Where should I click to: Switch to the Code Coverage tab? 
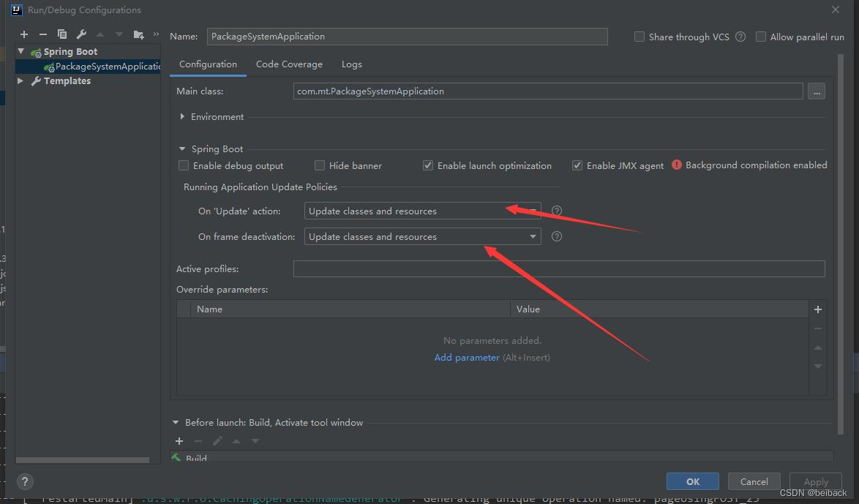[289, 64]
